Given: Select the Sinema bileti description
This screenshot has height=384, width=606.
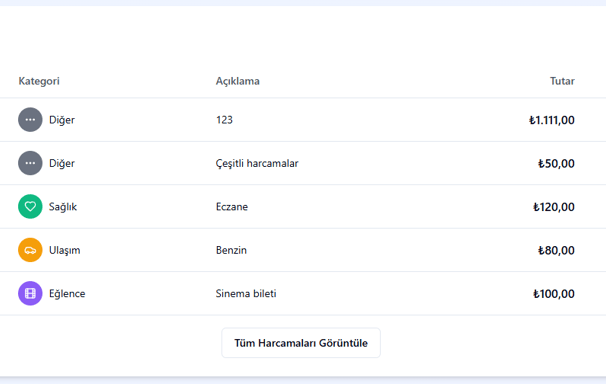Looking at the screenshot, I should click(x=246, y=294).
